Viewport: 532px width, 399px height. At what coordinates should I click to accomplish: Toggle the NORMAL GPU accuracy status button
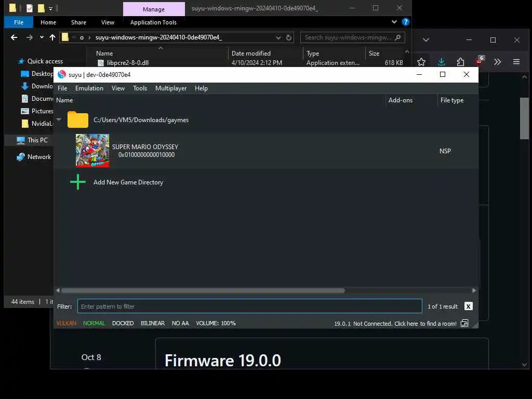(94, 323)
